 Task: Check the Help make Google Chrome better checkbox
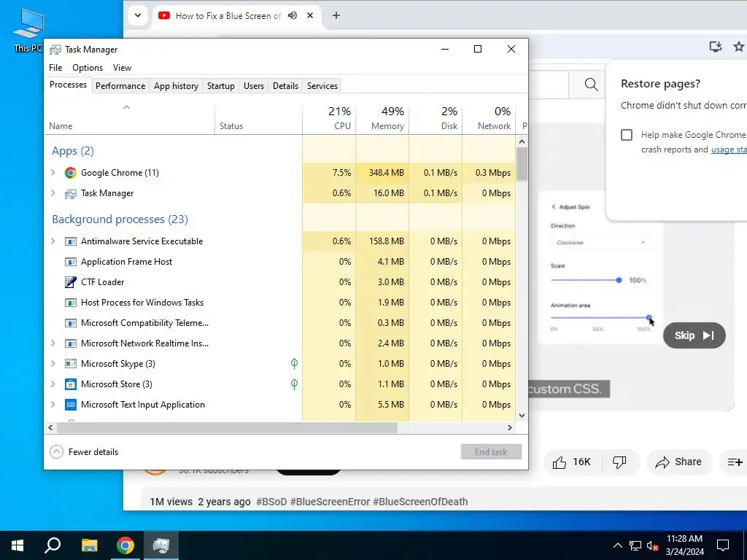[x=627, y=135]
